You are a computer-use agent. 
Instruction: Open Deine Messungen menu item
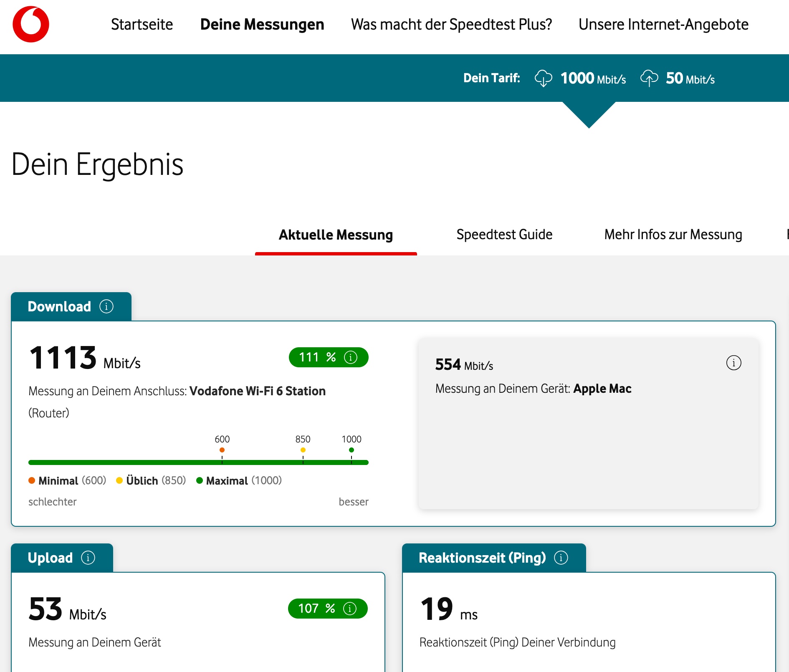point(262,25)
